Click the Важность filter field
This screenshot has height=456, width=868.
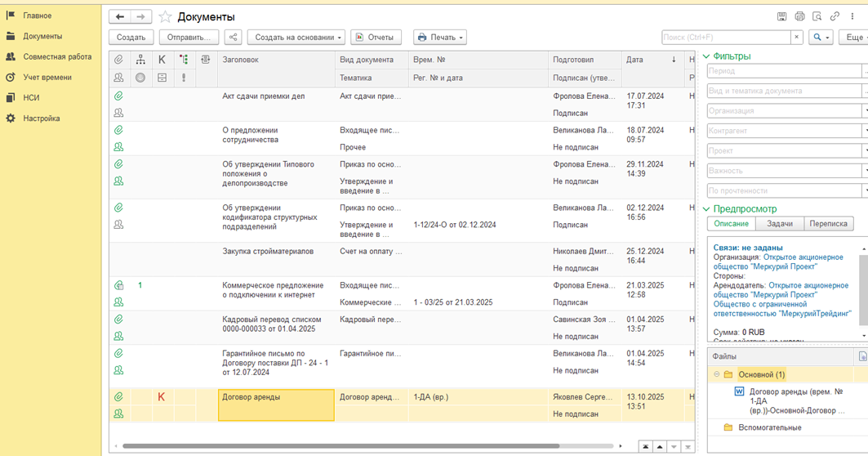pos(785,171)
